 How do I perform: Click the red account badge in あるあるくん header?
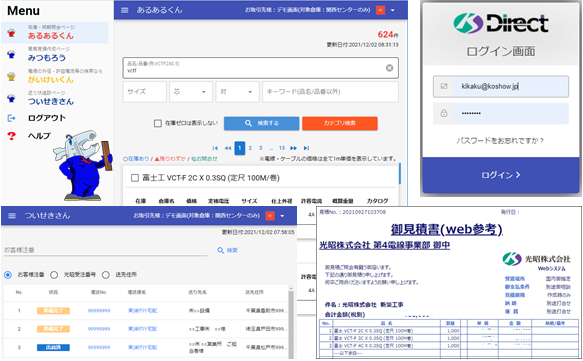click(x=380, y=10)
